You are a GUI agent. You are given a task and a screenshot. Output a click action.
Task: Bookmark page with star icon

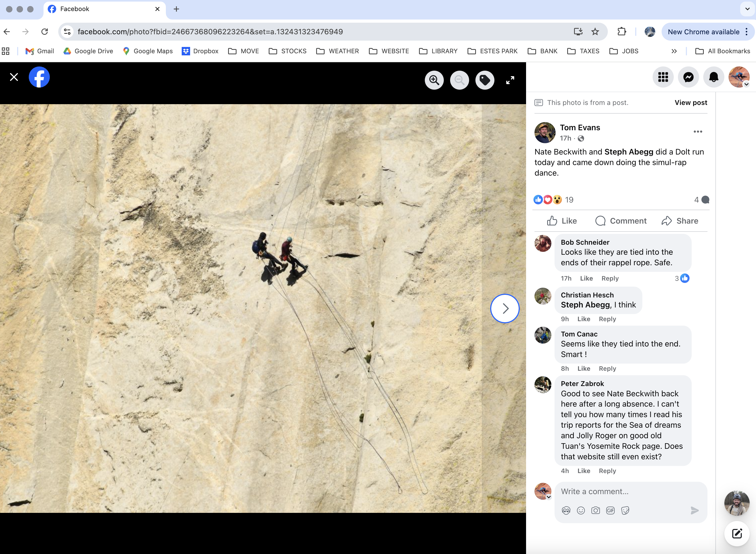click(595, 32)
